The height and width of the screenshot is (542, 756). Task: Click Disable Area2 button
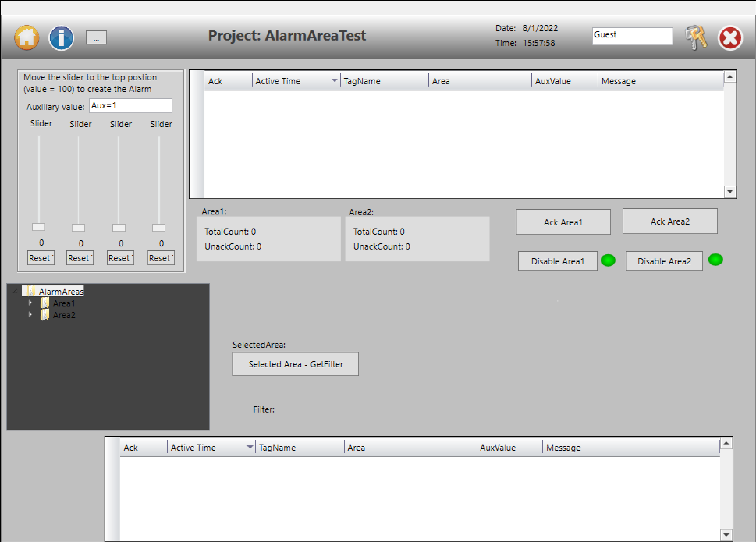click(664, 261)
